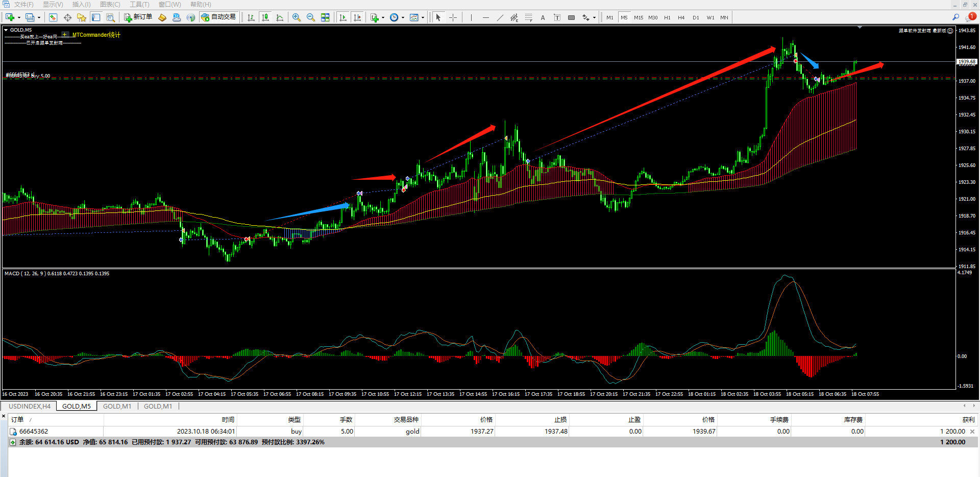This screenshot has height=477, width=980.
Task: Collapse the GOLD,M5 chart triangle
Action: [x=6, y=30]
